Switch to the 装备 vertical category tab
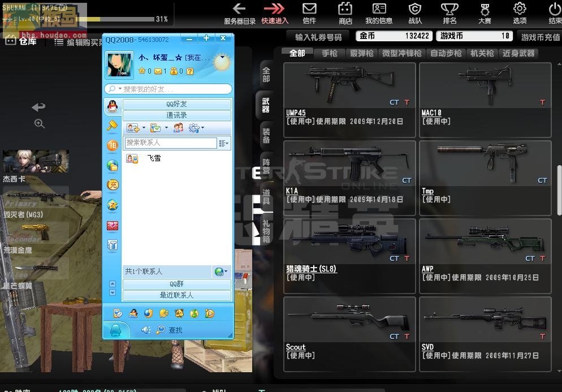 pos(266,136)
